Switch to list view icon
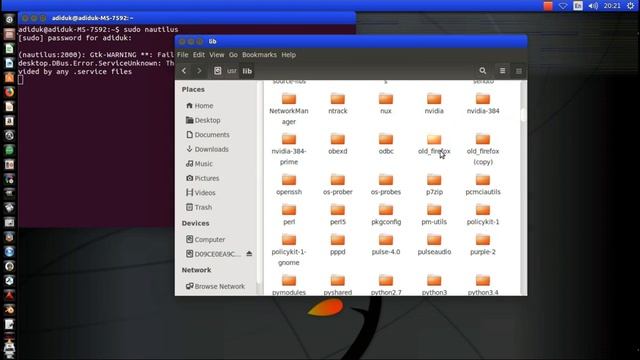The height and width of the screenshot is (360, 640). pos(502,71)
